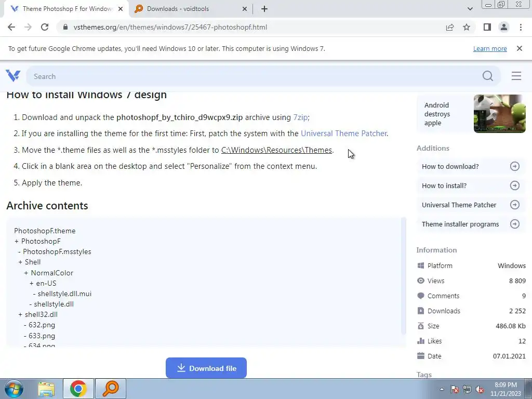Click the 632.png entry
532x399 pixels.
pos(42,325)
